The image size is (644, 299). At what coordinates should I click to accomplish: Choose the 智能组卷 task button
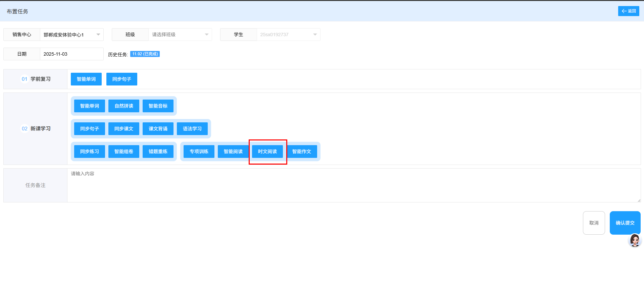[124, 152]
